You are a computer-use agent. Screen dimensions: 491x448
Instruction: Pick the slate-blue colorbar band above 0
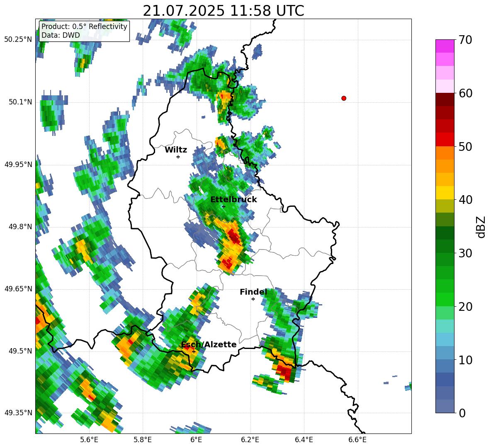pos(445,406)
